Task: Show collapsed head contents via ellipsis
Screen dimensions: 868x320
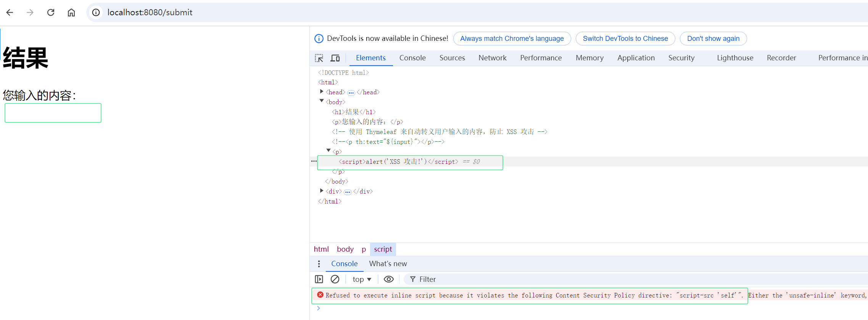Action: (351, 93)
